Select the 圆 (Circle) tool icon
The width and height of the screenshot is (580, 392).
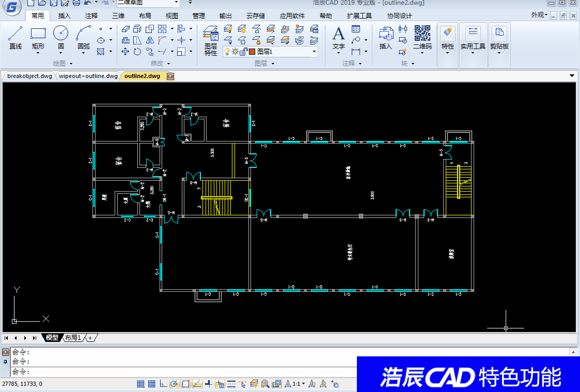pyautogui.click(x=60, y=33)
